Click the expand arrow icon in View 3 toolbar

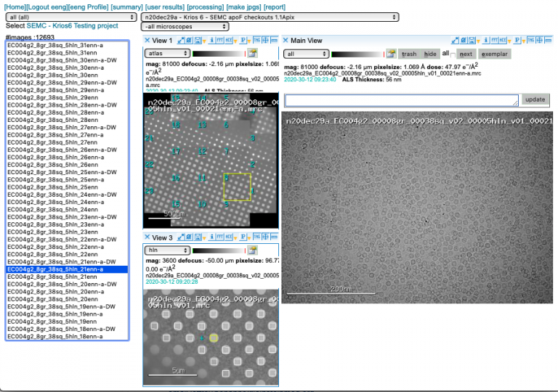pyautogui.click(x=181, y=237)
